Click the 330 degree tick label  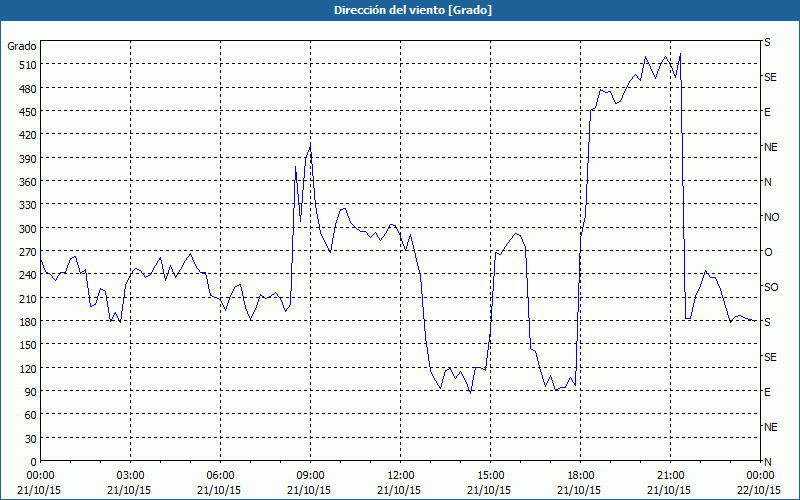tap(28, 205)
